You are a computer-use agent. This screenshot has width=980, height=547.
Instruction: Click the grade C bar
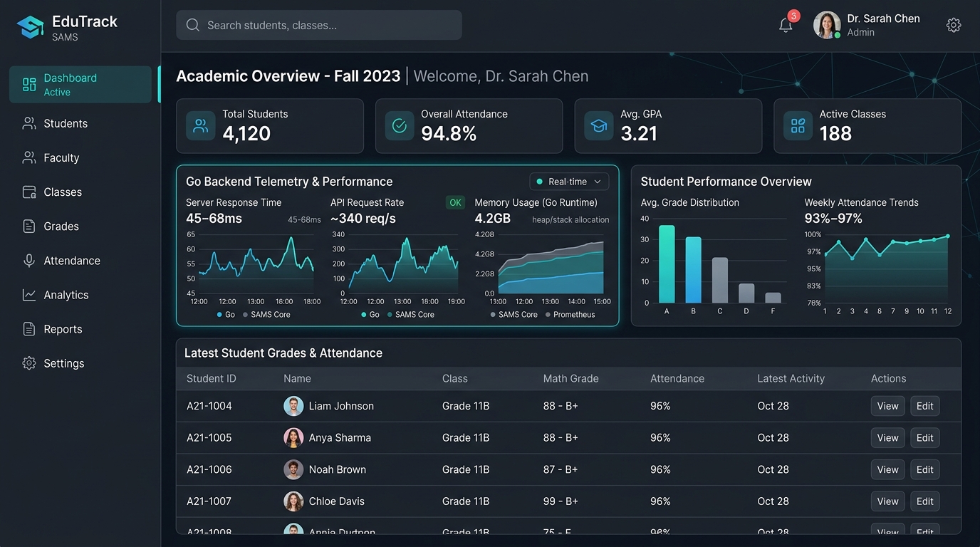click(720, 280)
